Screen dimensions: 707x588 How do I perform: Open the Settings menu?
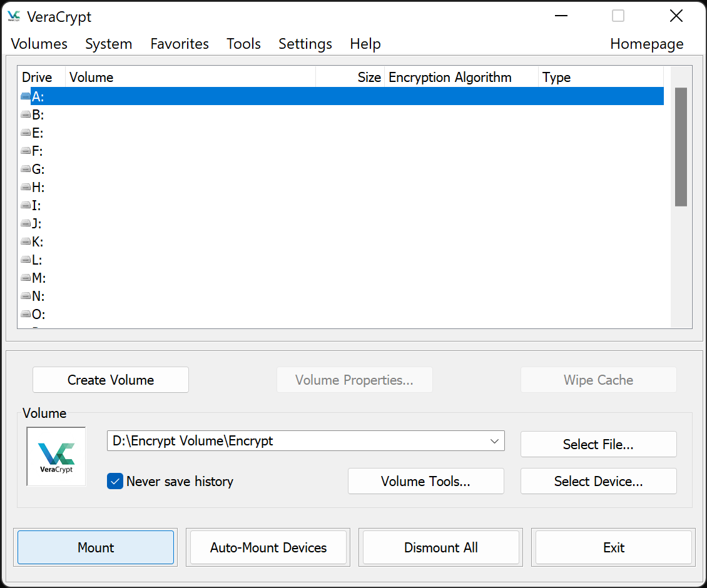click(x=305, y=44)
